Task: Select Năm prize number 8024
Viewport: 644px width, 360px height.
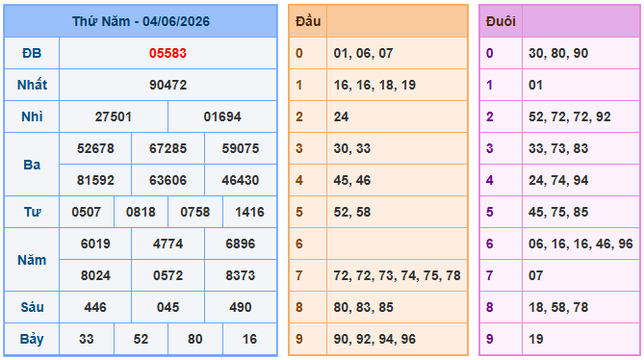Action: coord(95,275)
